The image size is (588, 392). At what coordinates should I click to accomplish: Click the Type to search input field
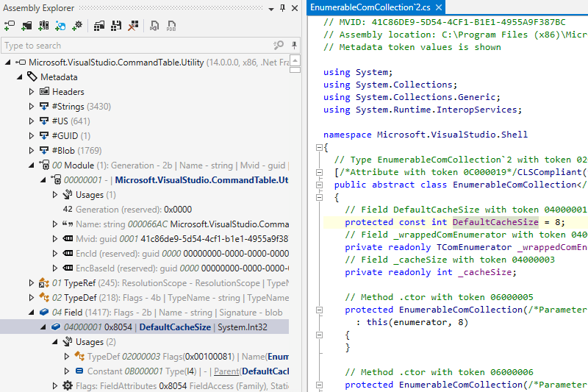(x=132, y=46)
